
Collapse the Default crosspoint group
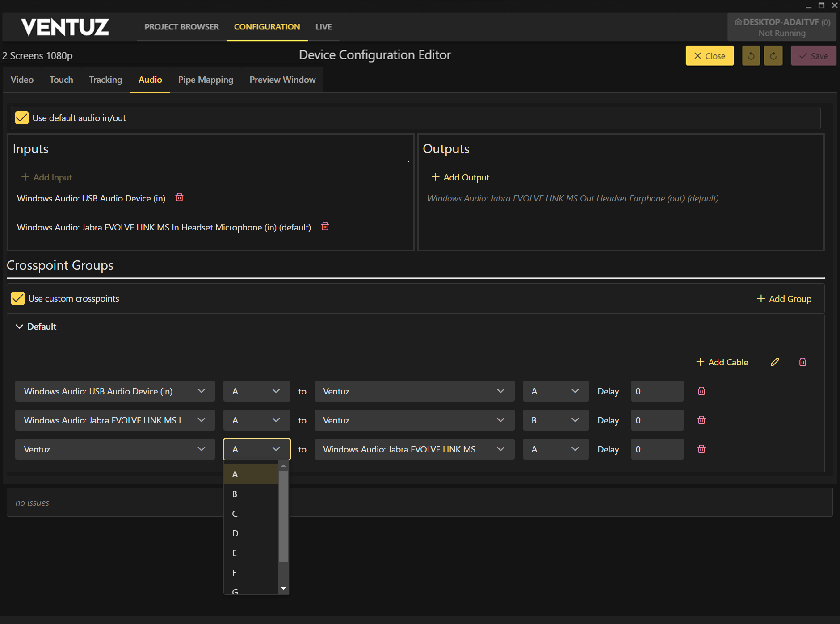click(x=19, y=327)
